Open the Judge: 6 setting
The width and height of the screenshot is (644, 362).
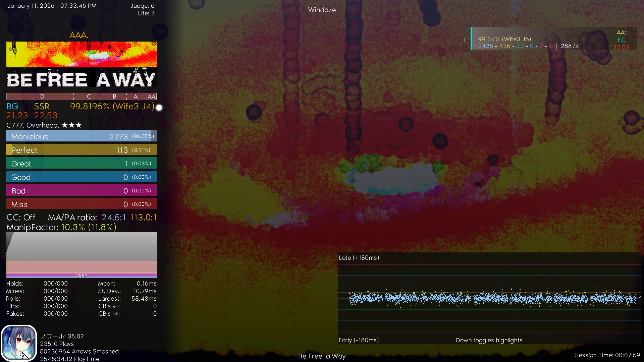tap(143, 6)
